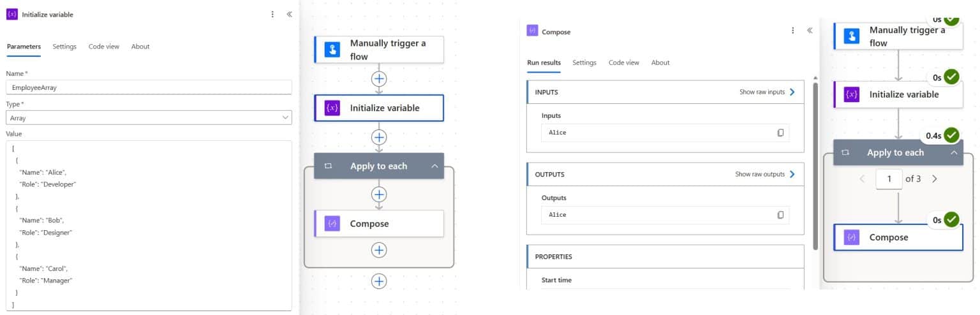This screenshot has height=315, width=980.
Task: Open the Initialize variable panel's more options menu
Action: click(273, 14)
